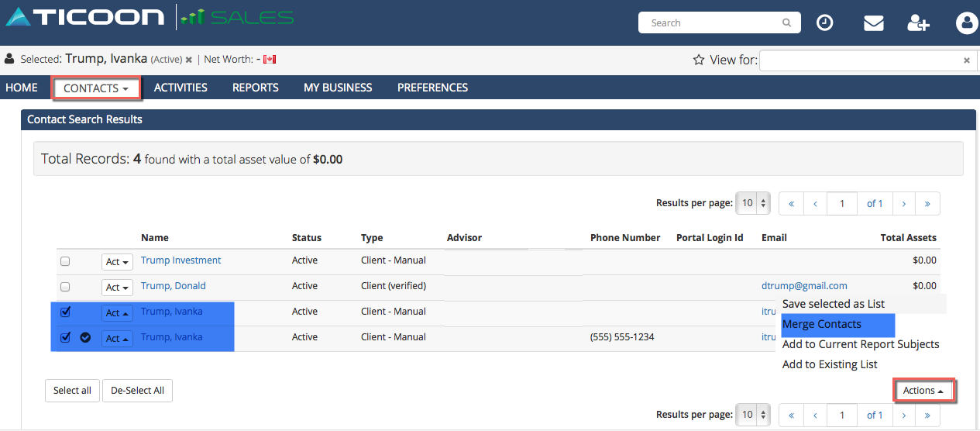This screenshot has height=431, width=980.
Task: Open Act dropdown for Ivanka with phone
Action: click(117, 339)
